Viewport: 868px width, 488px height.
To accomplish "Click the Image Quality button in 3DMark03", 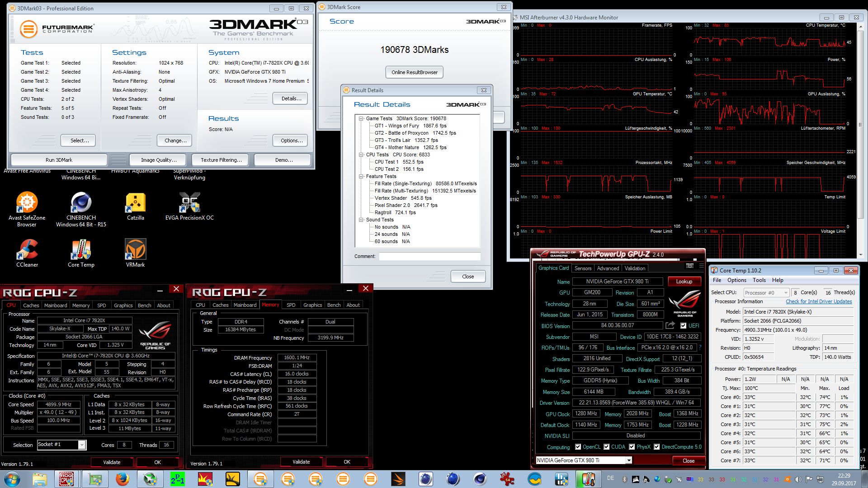I will pyautogui.click(x=158, y=160).
